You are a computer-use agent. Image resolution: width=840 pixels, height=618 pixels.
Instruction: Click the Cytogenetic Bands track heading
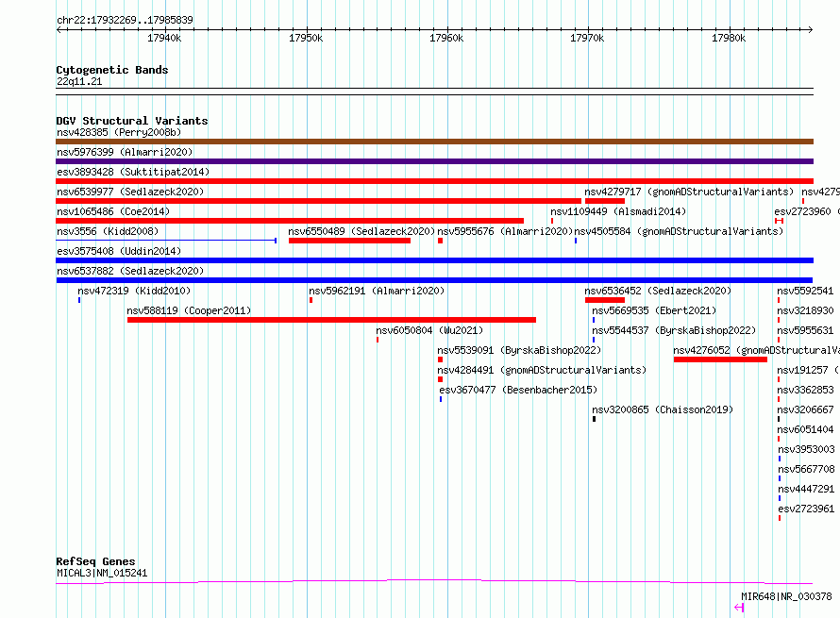(112, 70)
